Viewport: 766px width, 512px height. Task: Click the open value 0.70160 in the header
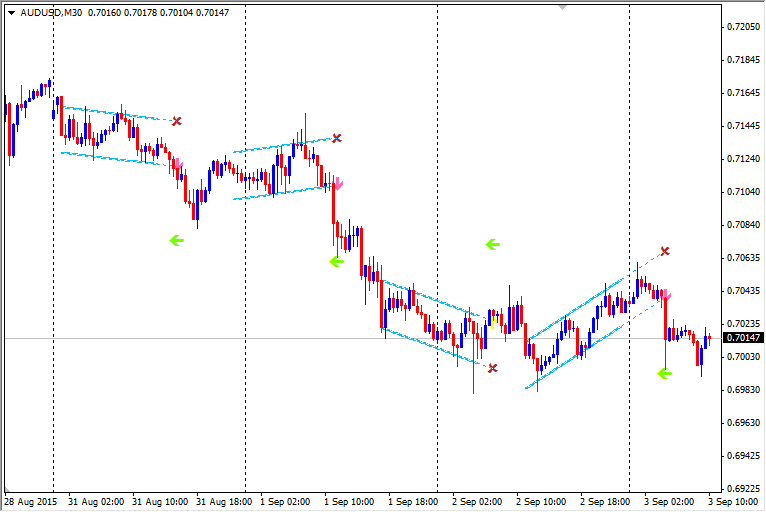point(104,13)
